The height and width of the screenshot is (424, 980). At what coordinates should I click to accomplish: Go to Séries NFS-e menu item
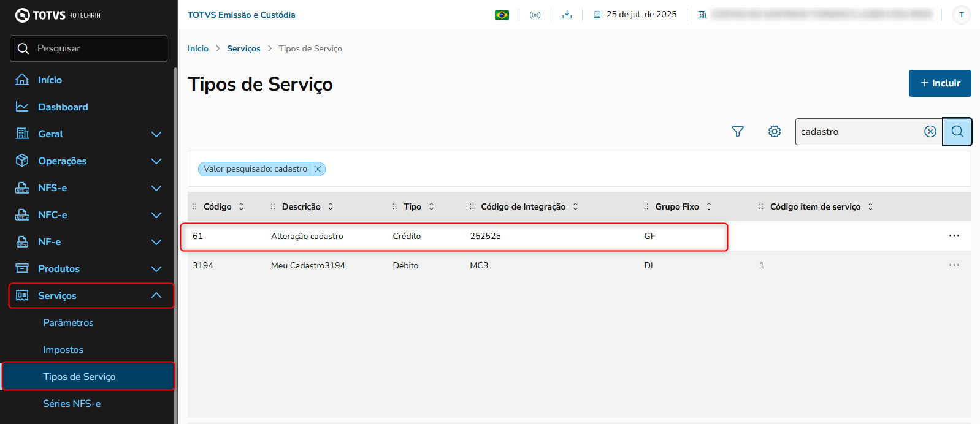coord(72,404)
